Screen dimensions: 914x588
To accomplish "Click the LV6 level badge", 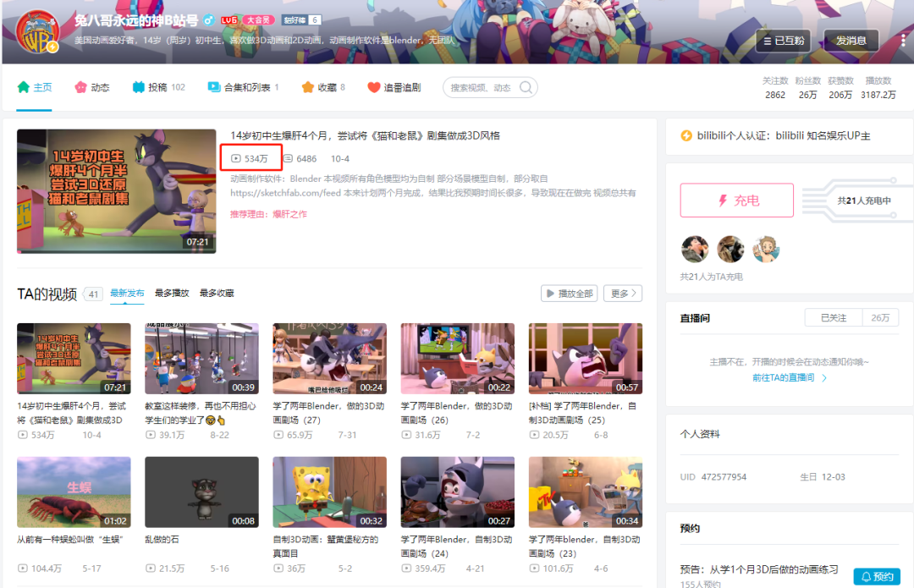I will tap(229, 20).
